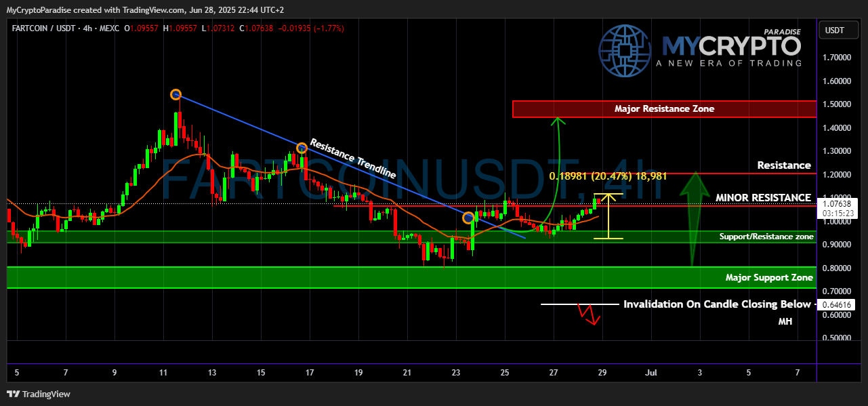Viewport: 868px width, 406px height.
Task: Click the MH text annotation
Action: click(x=785, y=321)
